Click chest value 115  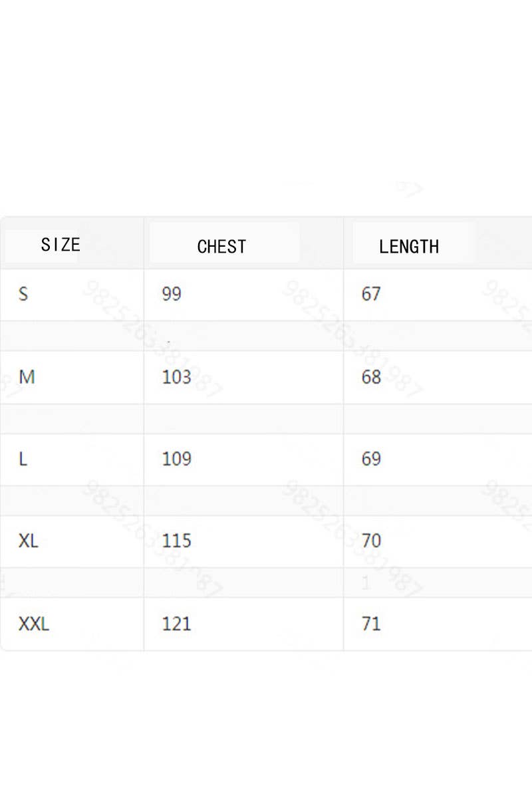pyautogui.click(x=176, y=541)
